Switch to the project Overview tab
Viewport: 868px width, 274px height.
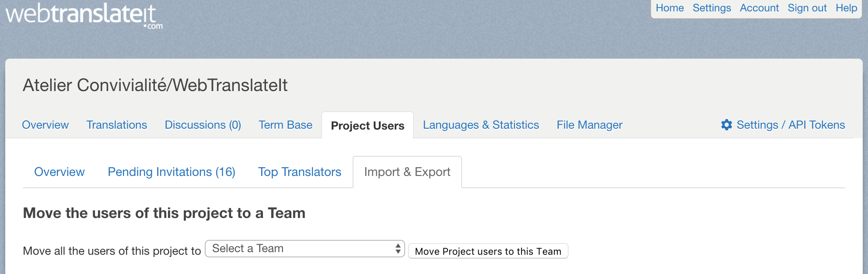click(45, 125)
